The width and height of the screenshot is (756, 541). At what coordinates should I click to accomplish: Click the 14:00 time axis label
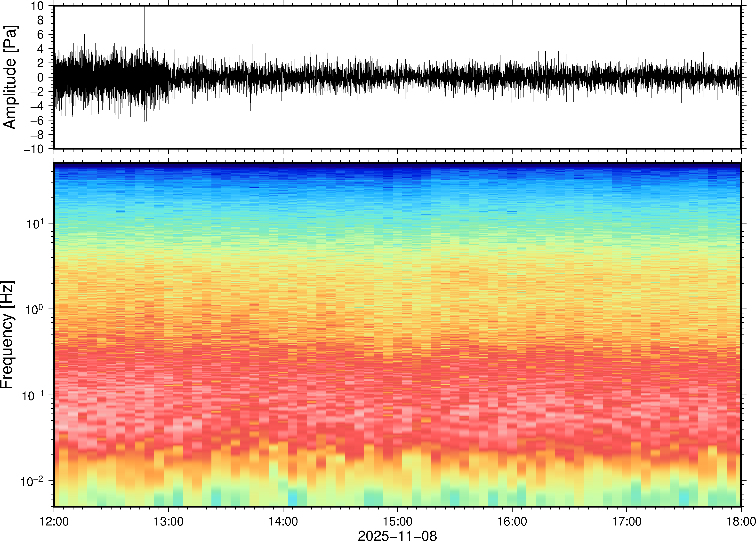283,521
